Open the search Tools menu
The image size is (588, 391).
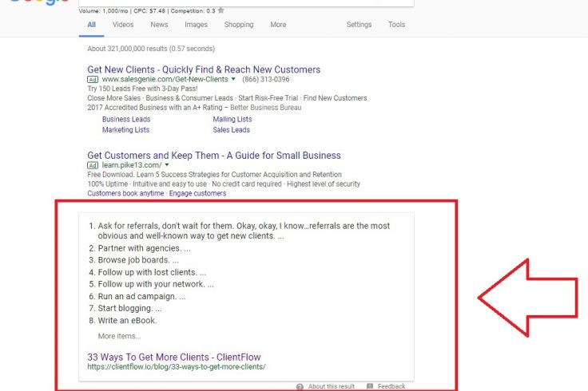pos(397,25)
